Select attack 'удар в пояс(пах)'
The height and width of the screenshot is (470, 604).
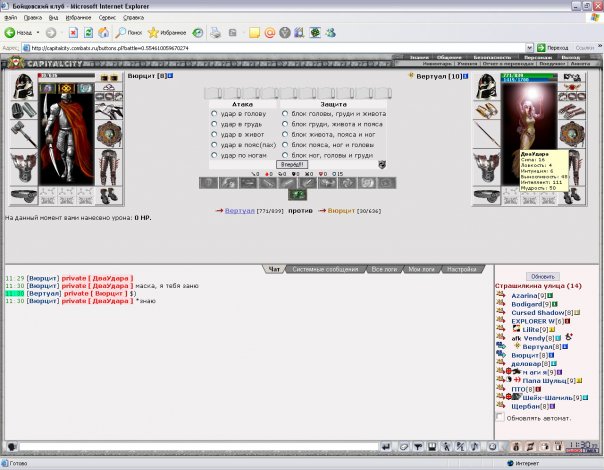coord(214,145)
